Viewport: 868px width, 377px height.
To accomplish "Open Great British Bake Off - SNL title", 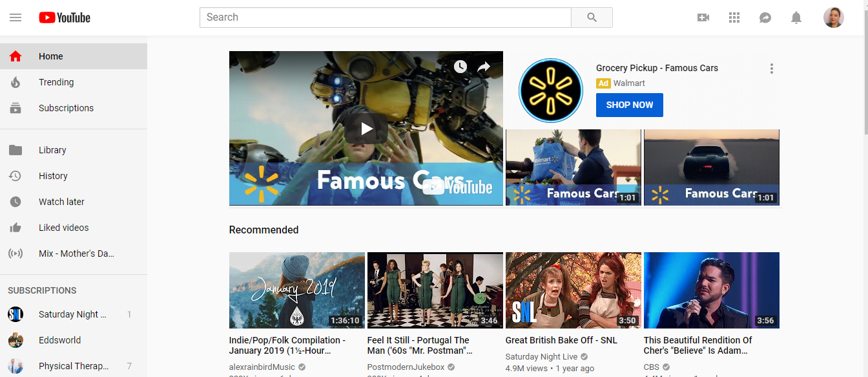I will [x=561, y=340].
